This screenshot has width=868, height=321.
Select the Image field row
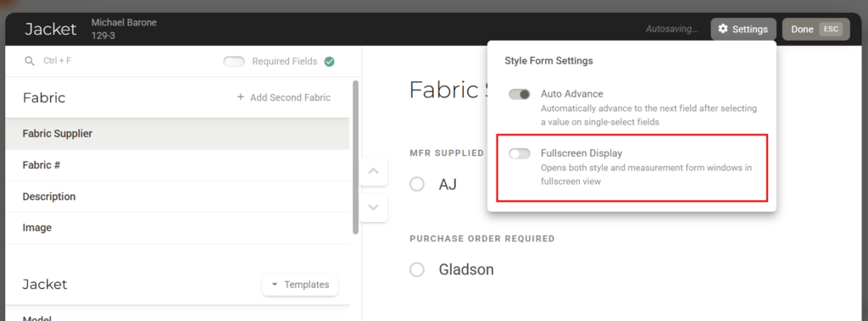tap(177, 228)
